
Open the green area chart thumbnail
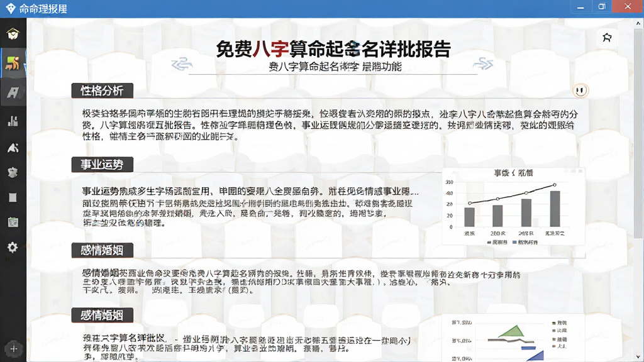click(513, 339)
